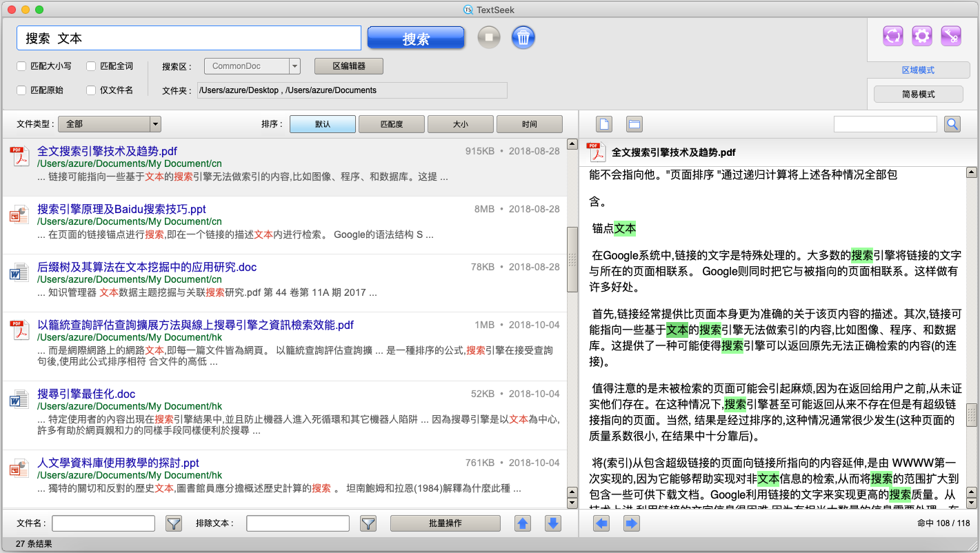The width and height of the screenshot is (980, 553).
Task: Click the file name filter funnel icon
Action: click(174, 524)
